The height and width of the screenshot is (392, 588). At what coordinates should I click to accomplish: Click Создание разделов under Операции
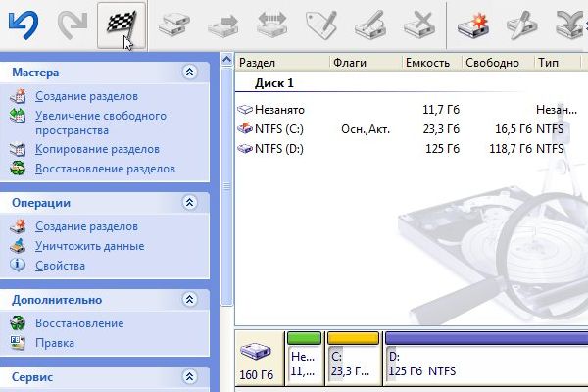tap(86, 226)
